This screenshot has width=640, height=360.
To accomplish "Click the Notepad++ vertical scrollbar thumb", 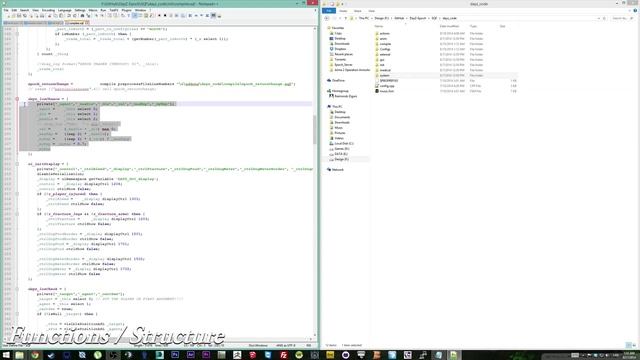I will (315, 130).
